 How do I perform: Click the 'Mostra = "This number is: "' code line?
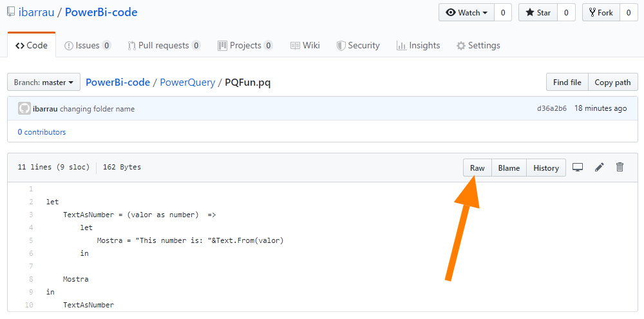191,240
